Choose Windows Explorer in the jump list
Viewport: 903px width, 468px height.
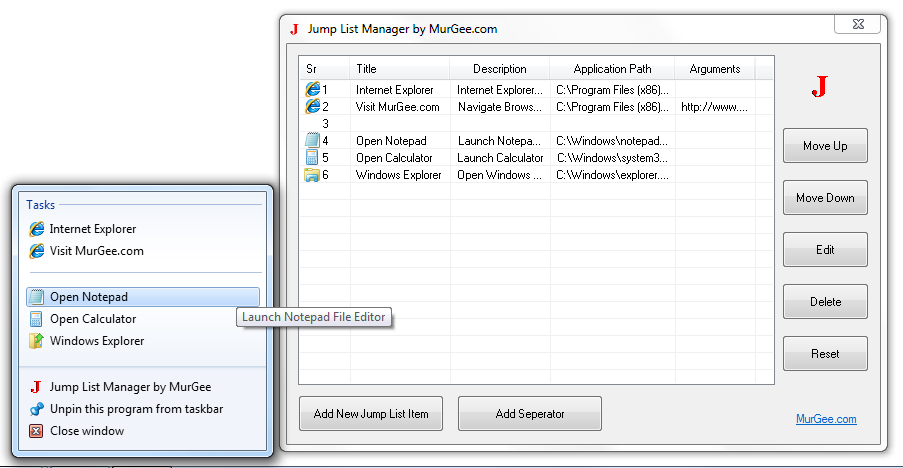coord(97,341)
